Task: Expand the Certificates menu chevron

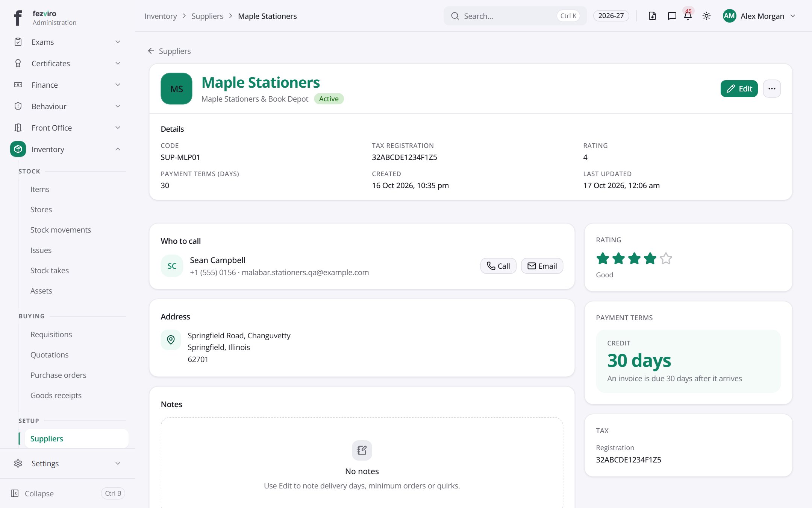Action: 118,63
